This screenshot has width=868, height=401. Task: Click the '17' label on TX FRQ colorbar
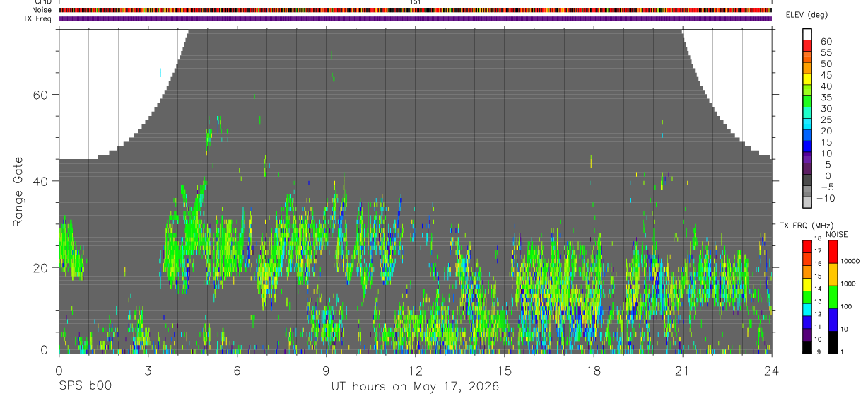(819, 251)
